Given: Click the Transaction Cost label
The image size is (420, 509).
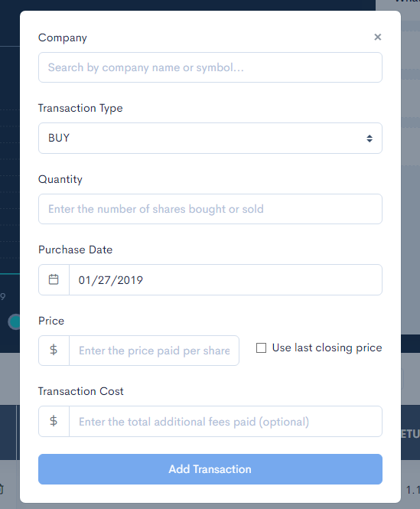Looking at the screenshot, I should click(x=81, y=391).
